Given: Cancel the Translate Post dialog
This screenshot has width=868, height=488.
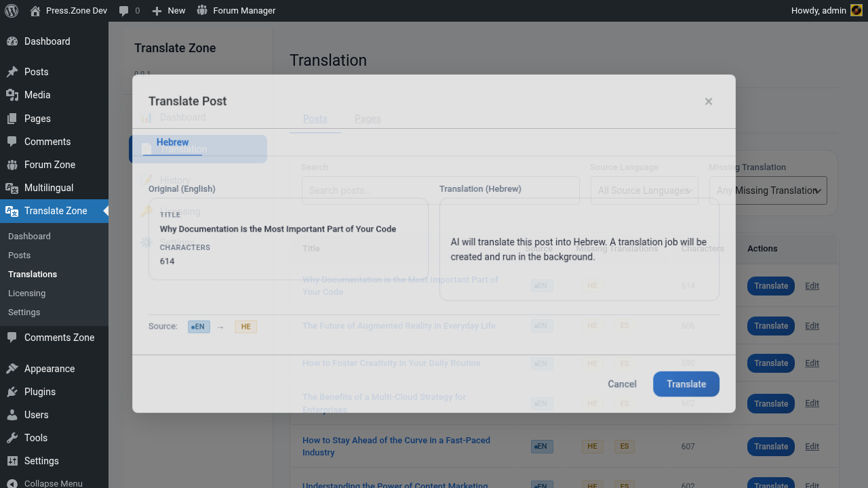Looking at the screenshot, I should pyautogui.click(x=622, y=384).
